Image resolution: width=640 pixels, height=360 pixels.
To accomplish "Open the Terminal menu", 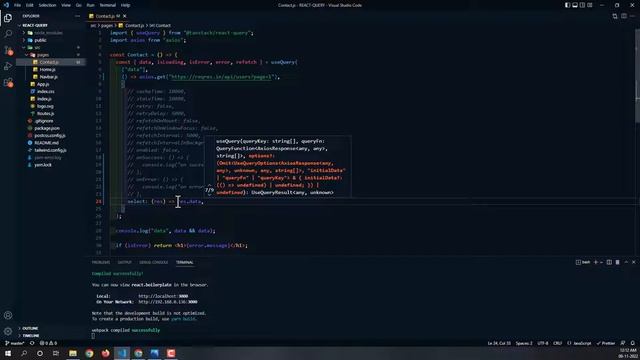I will click(107, 5).
